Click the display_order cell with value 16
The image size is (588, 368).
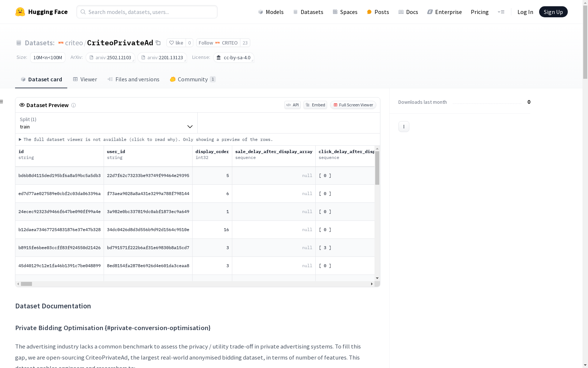pos(212,230)
